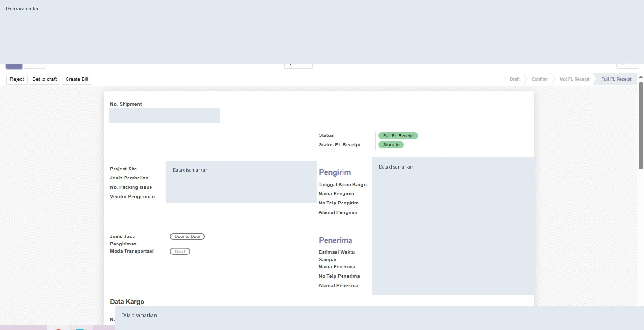The image size is (644, 330).
Task: Click the Door to Door tag
Action: click(187, 237)
